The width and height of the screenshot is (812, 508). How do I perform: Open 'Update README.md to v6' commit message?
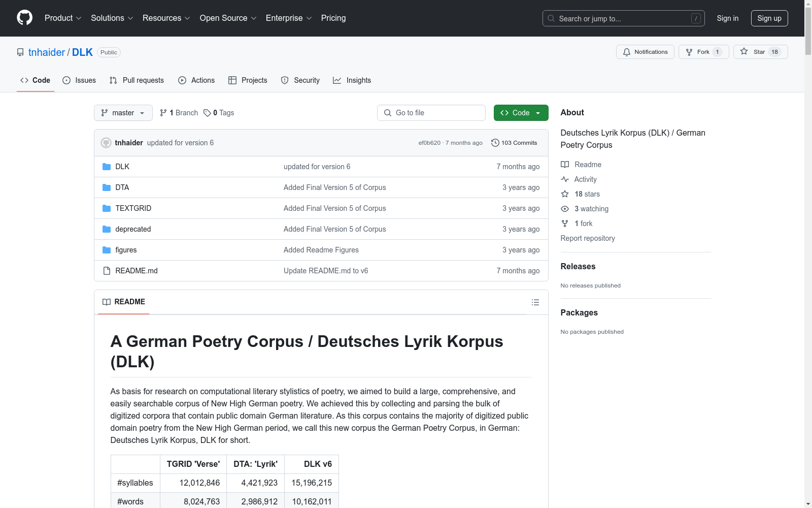(x=326, y=271)
